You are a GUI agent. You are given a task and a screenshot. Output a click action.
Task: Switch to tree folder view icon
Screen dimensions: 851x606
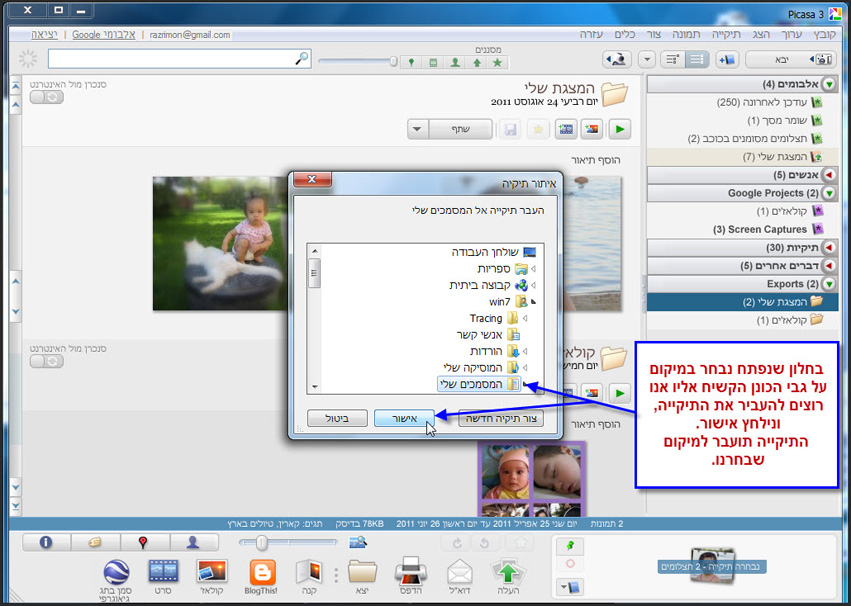pos(674,60)
